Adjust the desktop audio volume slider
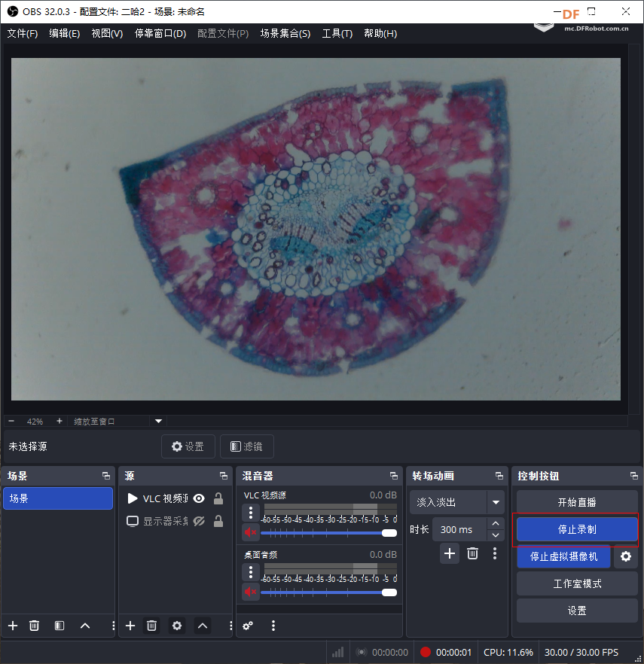This screenshot has width=644, height=664. point(389,592)
